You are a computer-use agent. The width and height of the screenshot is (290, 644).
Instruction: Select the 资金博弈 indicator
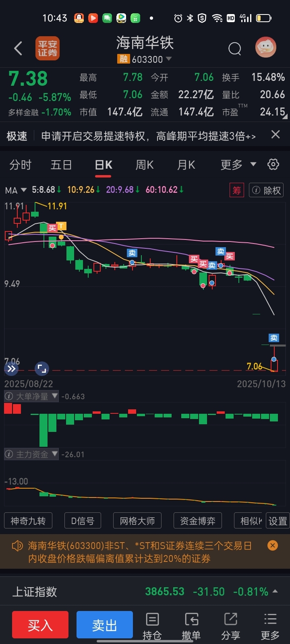198,521
